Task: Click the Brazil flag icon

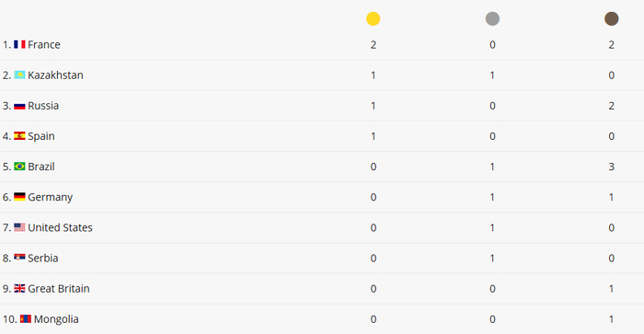Action: pos(19,167)
